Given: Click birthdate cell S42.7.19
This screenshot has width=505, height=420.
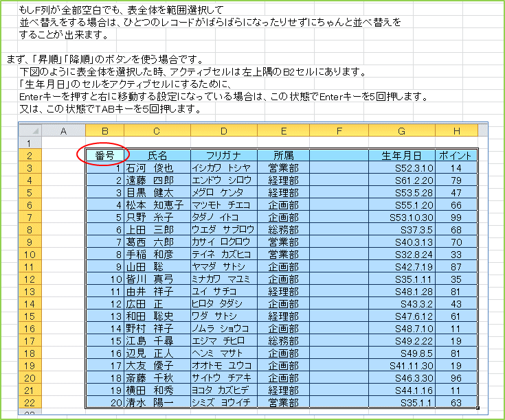Looking at the screenshot, I should (x=402, y=266).
